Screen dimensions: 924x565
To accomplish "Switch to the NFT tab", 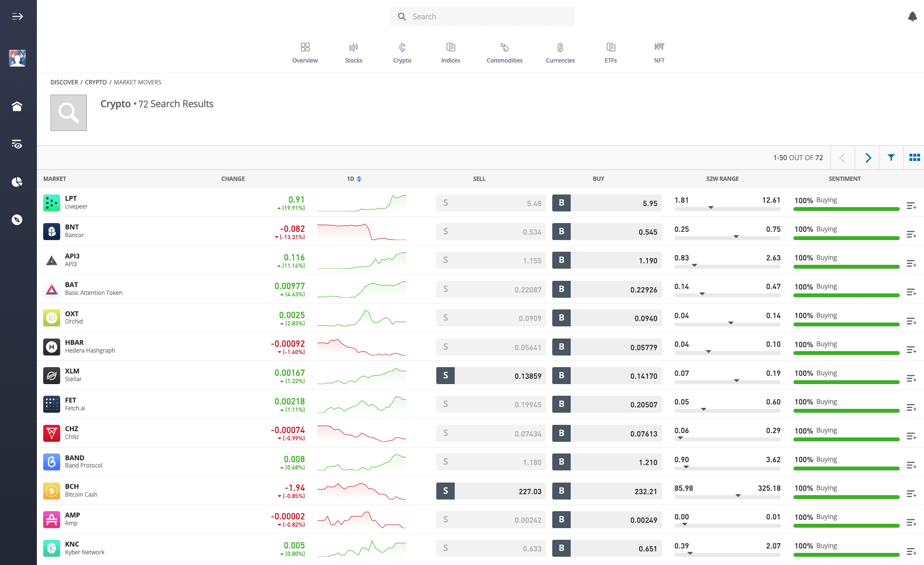I will (660, 53).
